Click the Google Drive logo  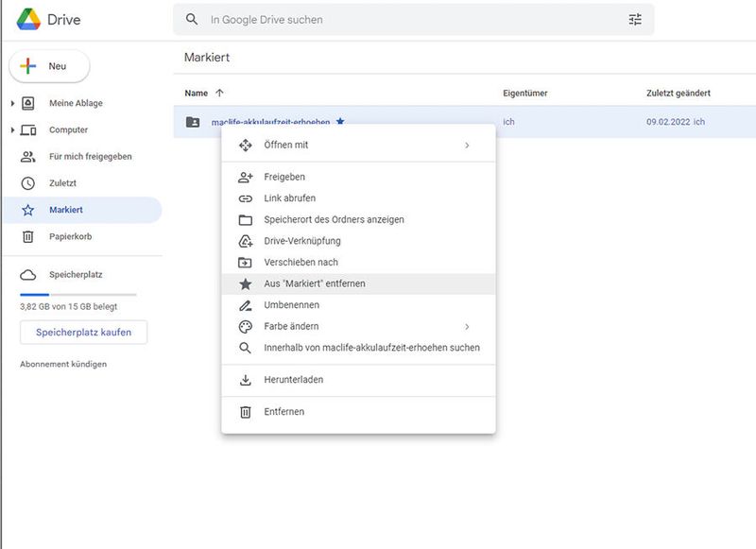[x=28, y=19]
